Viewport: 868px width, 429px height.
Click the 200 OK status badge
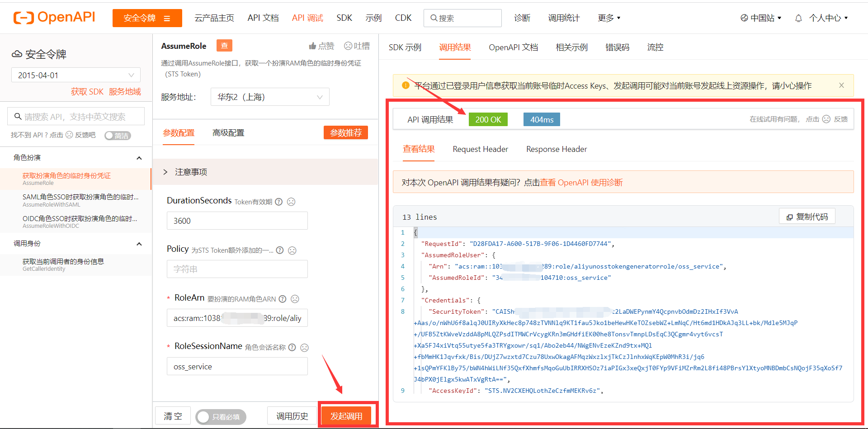(488, 119)
